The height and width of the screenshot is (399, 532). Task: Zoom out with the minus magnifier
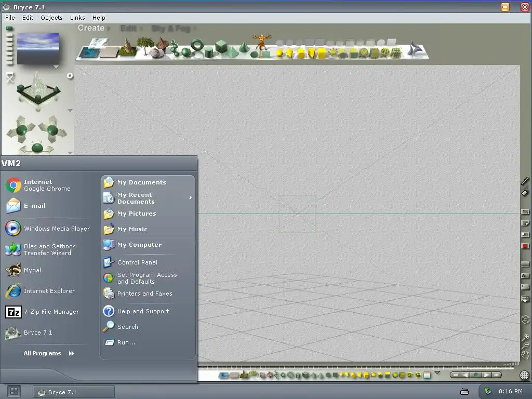(525, 345)
